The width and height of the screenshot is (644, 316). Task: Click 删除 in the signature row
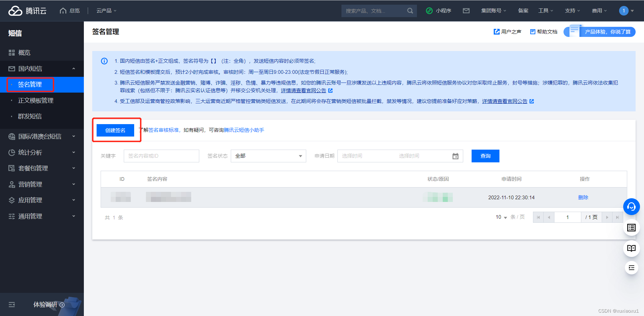583,198
